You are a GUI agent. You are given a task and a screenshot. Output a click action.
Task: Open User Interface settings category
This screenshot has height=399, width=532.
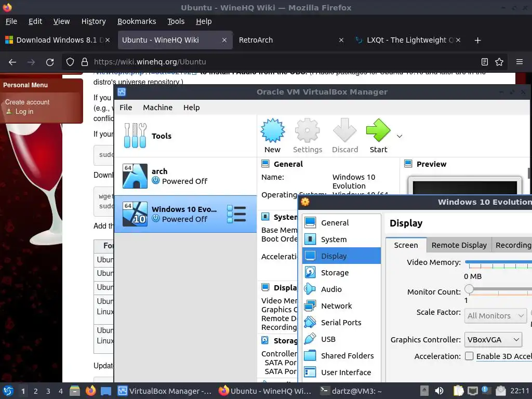pos(341,372)
